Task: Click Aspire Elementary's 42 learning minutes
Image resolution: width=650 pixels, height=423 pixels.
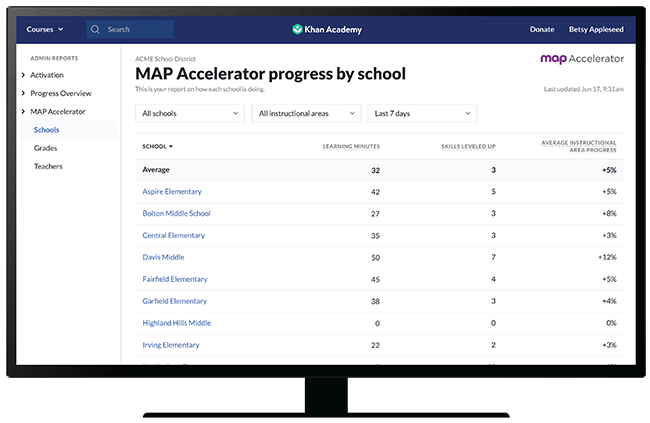Action: tap(375, 192)
